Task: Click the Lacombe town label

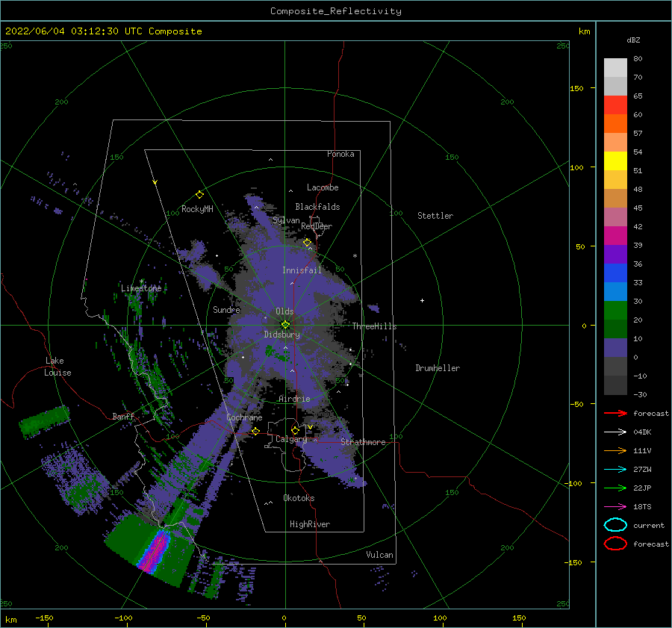Action: (323, 187)
